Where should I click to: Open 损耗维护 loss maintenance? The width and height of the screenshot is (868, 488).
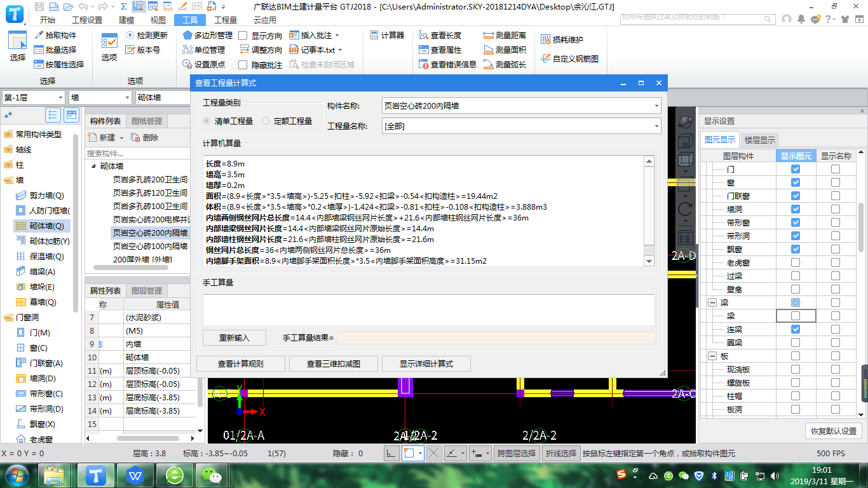tap(562, 39)
